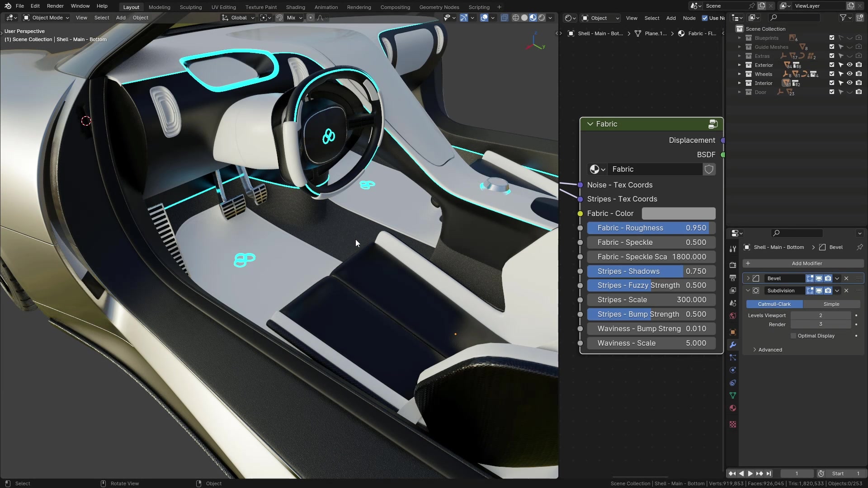Open the Modifiers properties tab wrench icon
The image size is (868, 488).
pyautogui.click(x=733, y=345)
